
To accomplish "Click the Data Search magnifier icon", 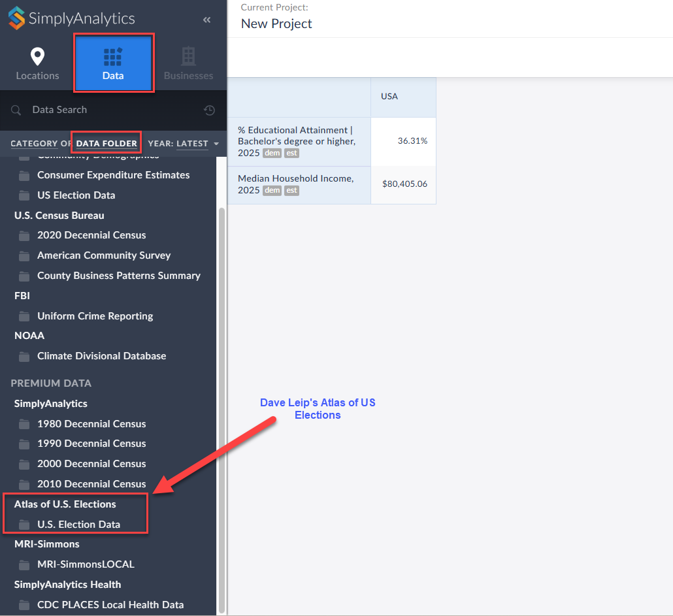I will pyautogui.click(x=16, y=110).
